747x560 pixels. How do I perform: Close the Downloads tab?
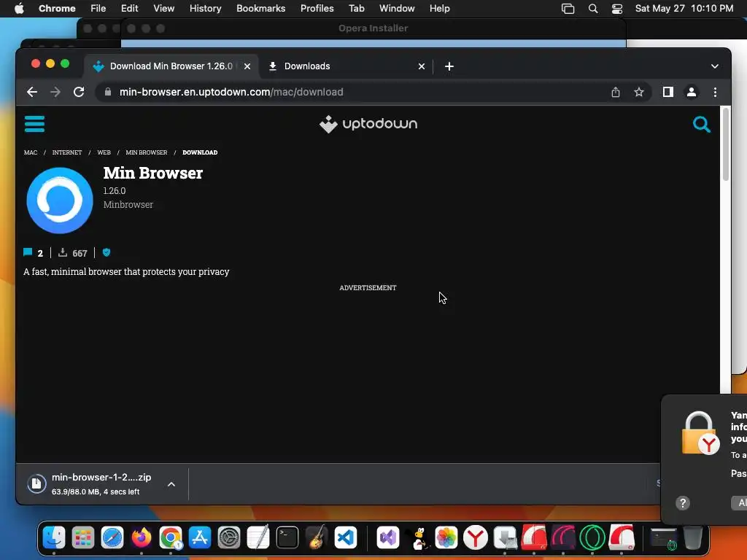click(x=421, y=66)
